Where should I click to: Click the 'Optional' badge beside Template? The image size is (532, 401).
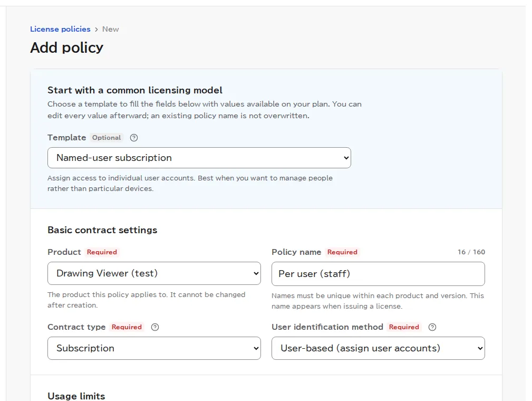coord(107,138)
